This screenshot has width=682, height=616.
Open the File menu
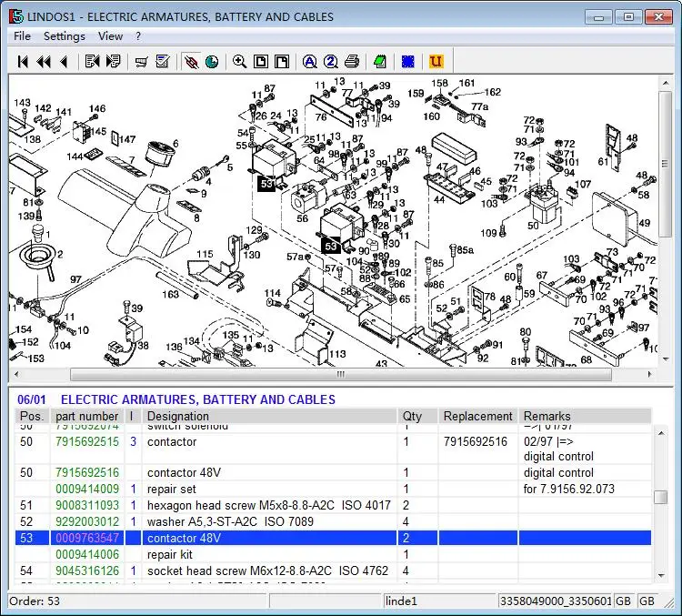click(x=22, y=36)
